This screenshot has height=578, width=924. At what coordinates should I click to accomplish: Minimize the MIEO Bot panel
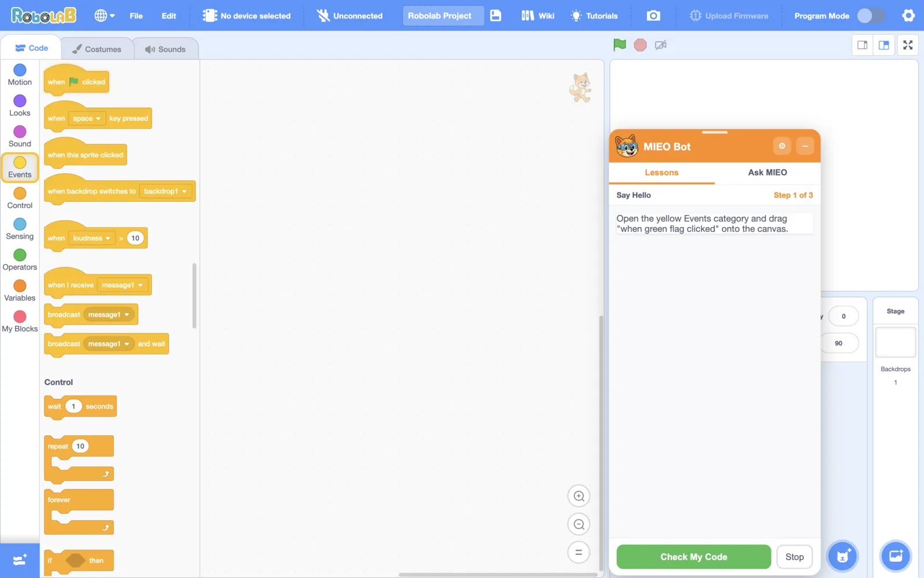[x=805, y=146]
